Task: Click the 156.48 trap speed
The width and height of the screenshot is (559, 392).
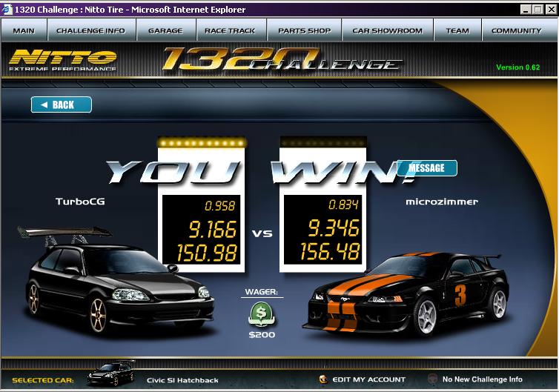Action: pyautogui.click(x=329, y=252)
